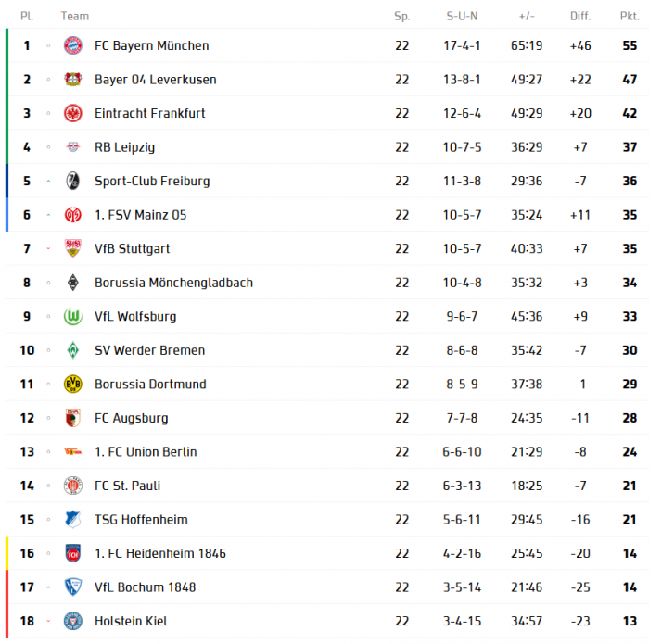Click the trend indicator next to VfB Stuttgart
Screen dimensions: 649x644
tap(49, 248)
